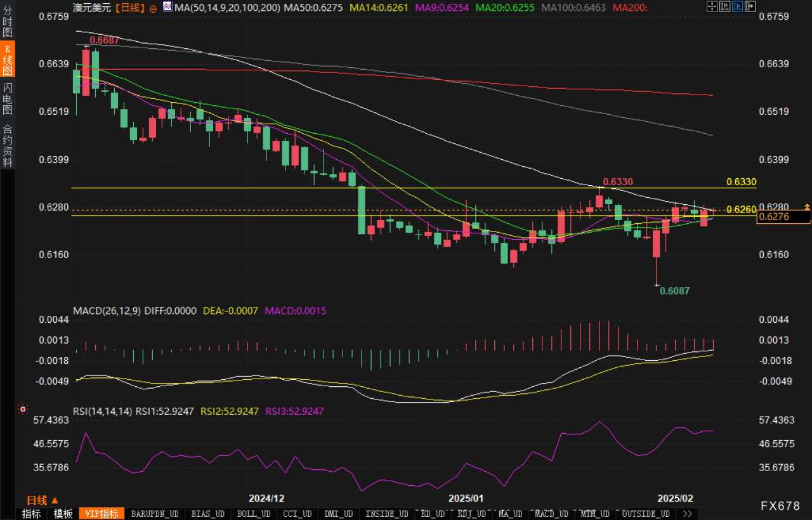Apply the OUTSIDE_UD indicator
This screenshot has width=812, height=520.
coord(646,514)
